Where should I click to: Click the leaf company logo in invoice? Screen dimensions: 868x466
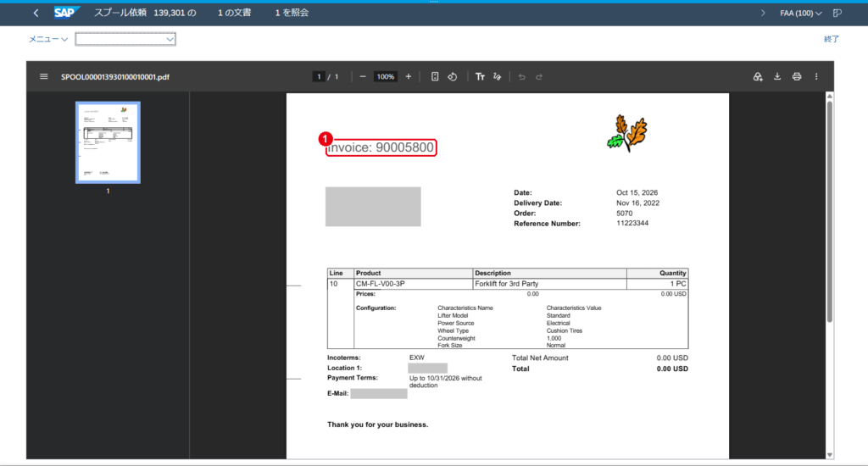tap(627, 133)
